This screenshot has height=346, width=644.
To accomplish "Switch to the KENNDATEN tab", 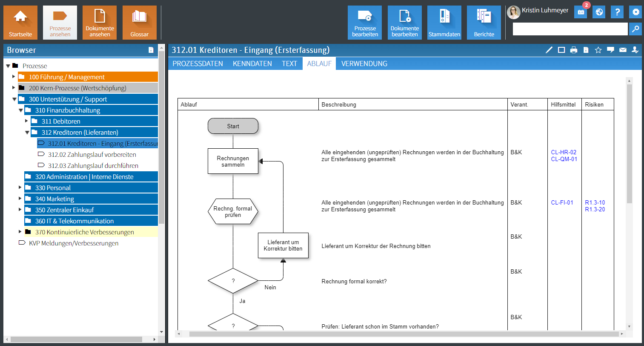I will [252, 63].
